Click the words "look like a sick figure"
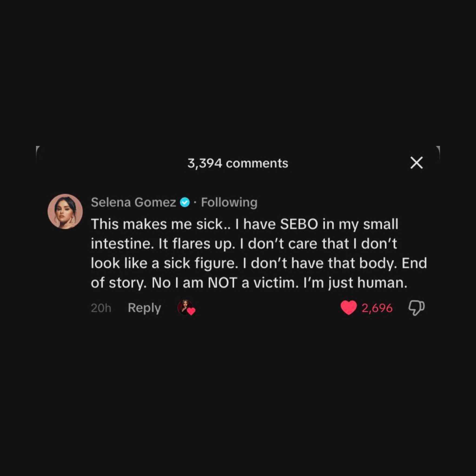 (163, 263)
